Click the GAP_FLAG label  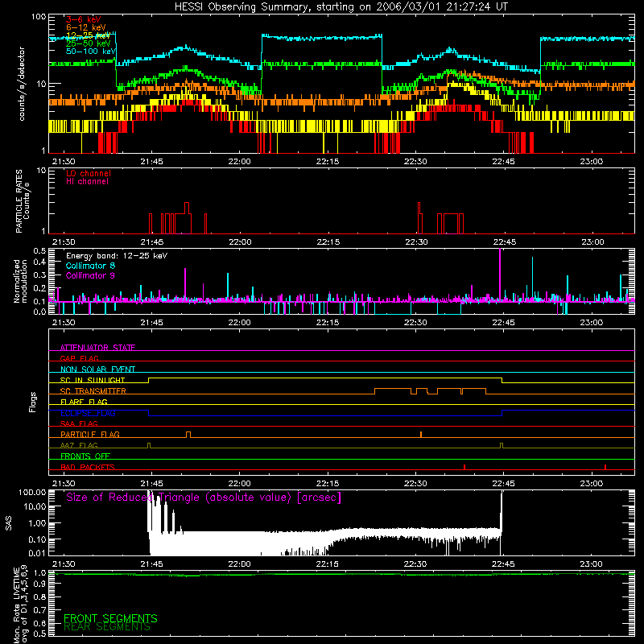tap(79, 358)
